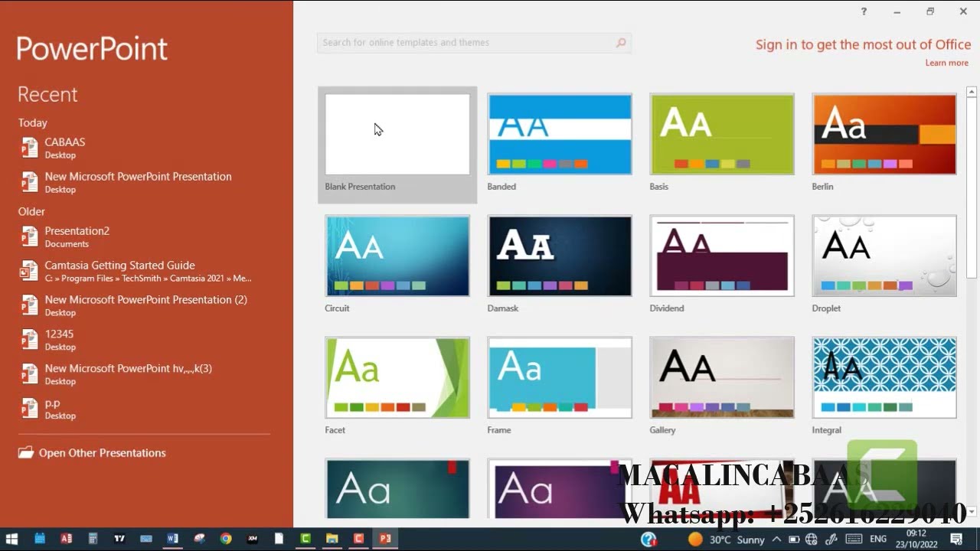Click the templates scrollbar up arrow
The height and width of the screenshot is (551, 980).
coord(972,93)
